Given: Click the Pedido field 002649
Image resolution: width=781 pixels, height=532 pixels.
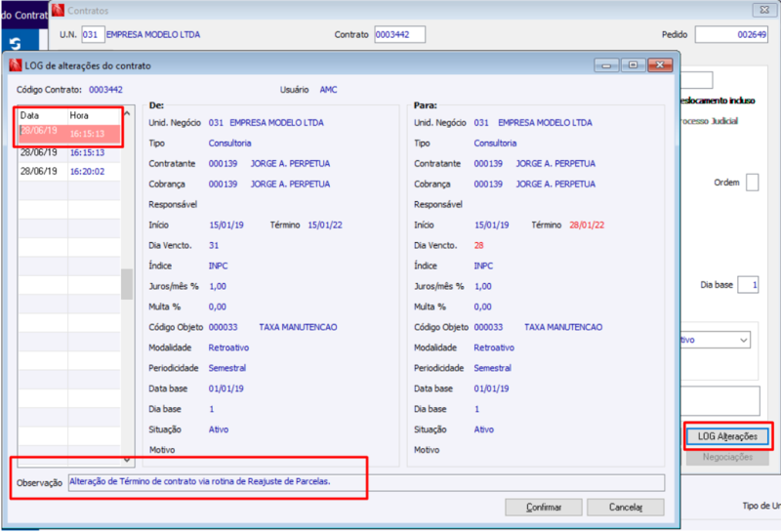Looking at the screenshot, I should pos(731,35).
